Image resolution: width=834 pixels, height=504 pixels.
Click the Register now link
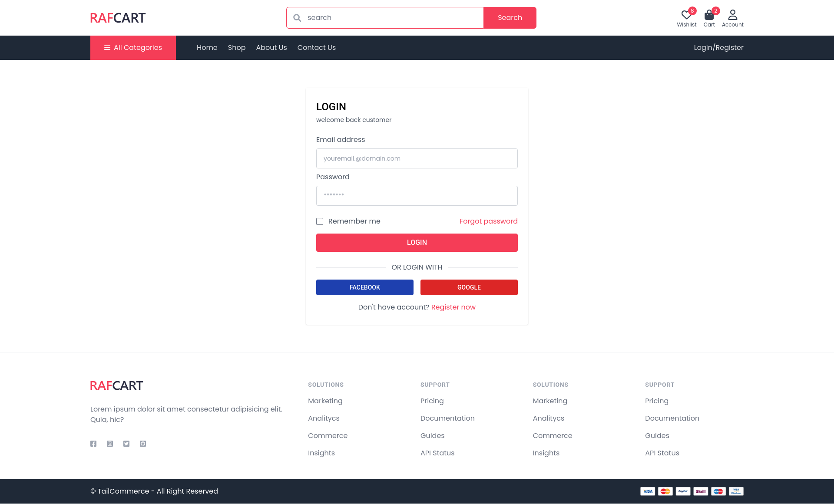[453, 307]
